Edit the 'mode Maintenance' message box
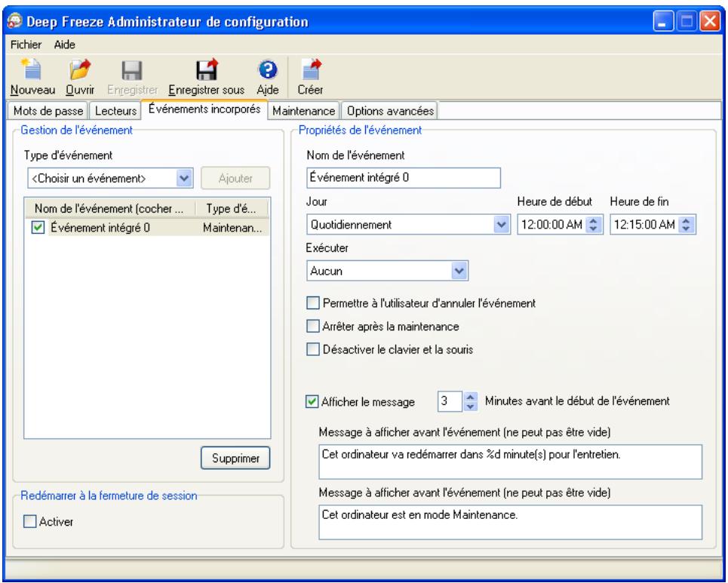 coord(510,522)
